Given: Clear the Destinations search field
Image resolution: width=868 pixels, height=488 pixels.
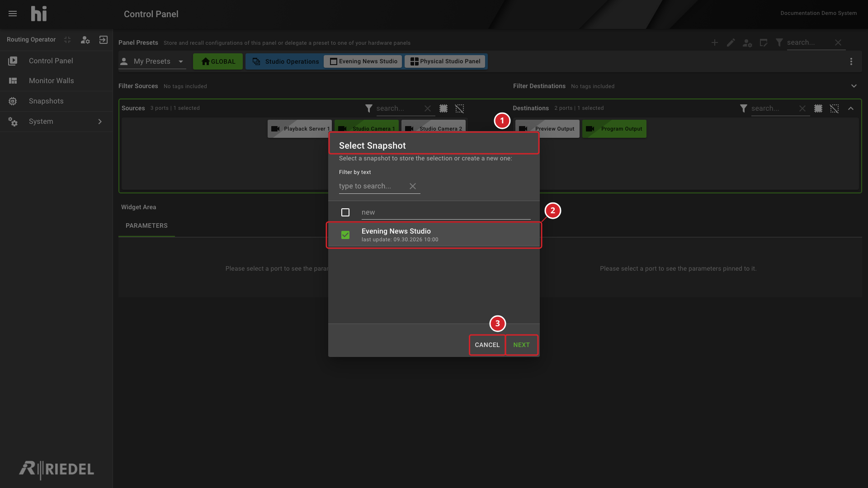Looking at the screenshot, I should point(802,108).
